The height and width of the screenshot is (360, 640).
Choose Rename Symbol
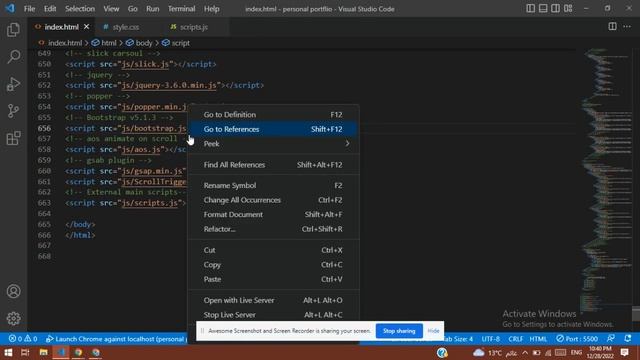tap(273, 185)
